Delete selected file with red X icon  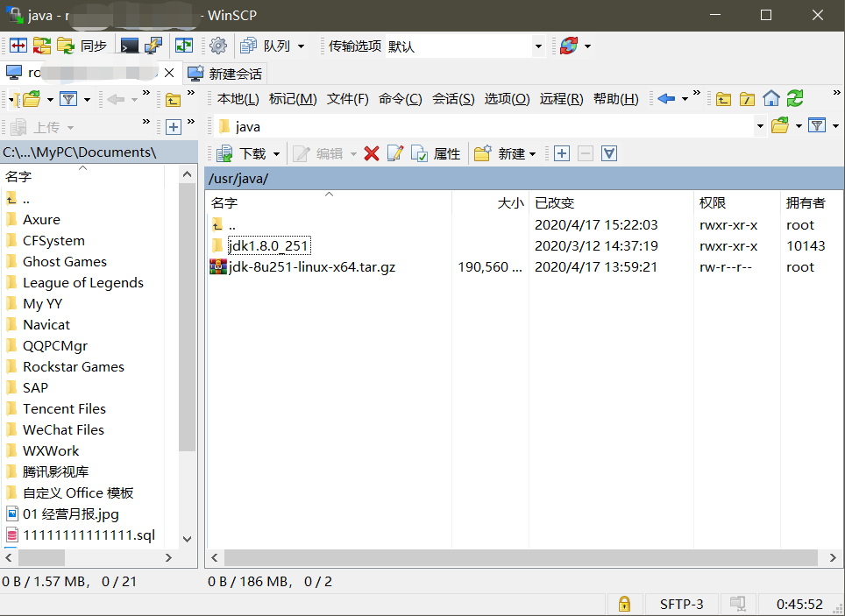pyautogui.click(x=372, y=154)
